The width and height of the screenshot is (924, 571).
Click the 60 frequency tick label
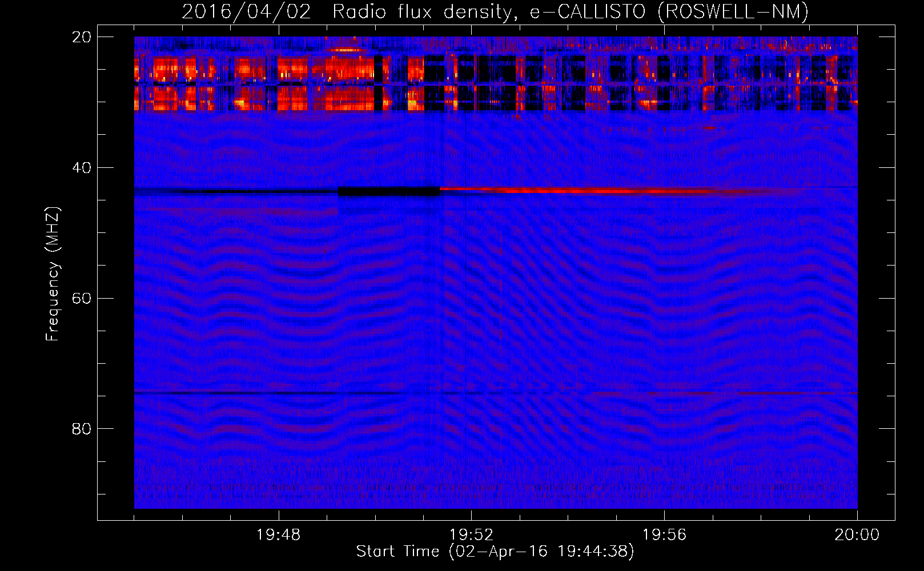click(82, 299)
